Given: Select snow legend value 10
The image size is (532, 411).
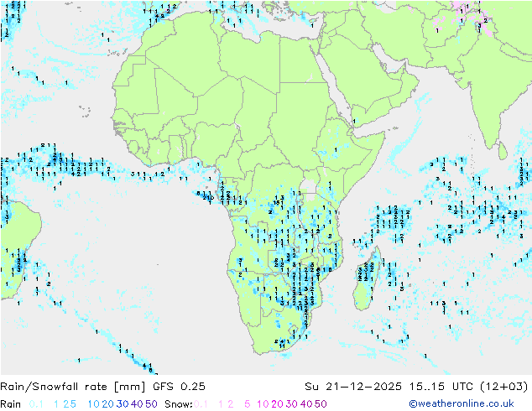Looking at the screenshot, I should (x=263, y=404).
